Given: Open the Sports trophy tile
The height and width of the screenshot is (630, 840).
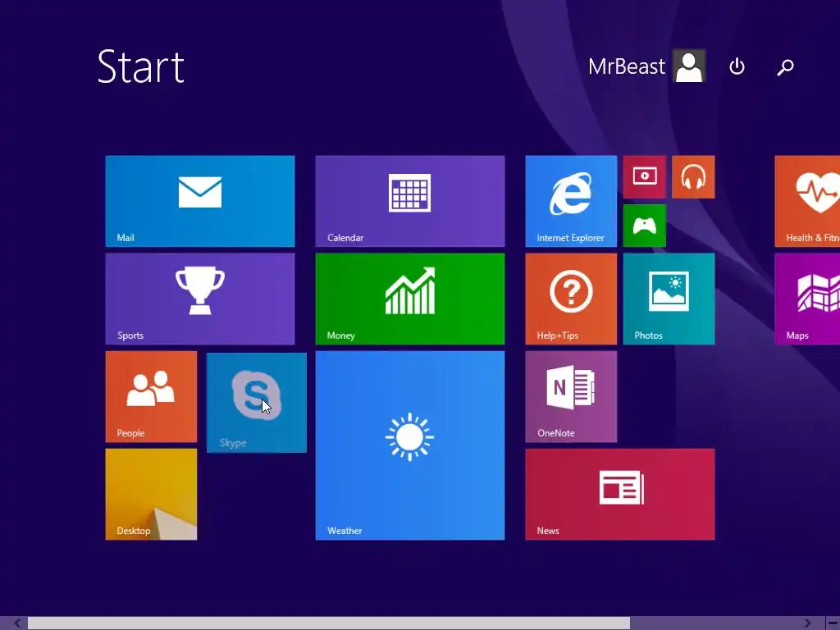Looking at the screenshot, I should 200,299.
